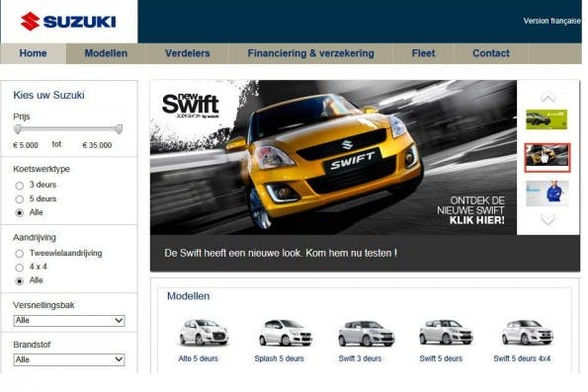Select the man in blue thumbnail
Screen dimensions: 588x392
pos(547,194)
